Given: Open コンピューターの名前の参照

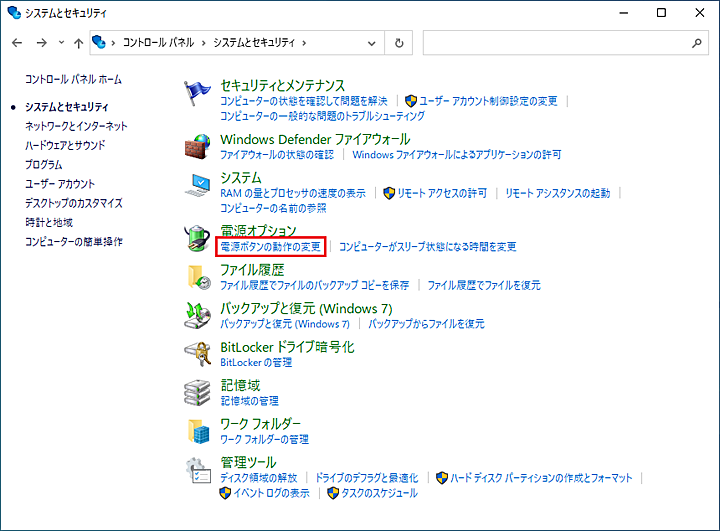Looking at the screenshot, I should pyautogui.click(x=273, y=209).
